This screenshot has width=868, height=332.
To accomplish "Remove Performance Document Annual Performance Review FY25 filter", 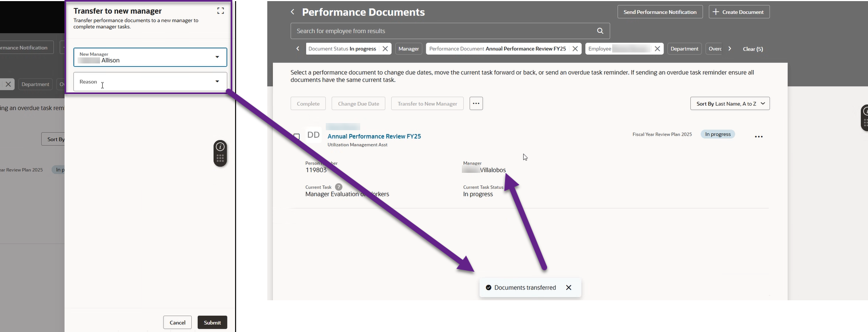I will click(575, 49).
